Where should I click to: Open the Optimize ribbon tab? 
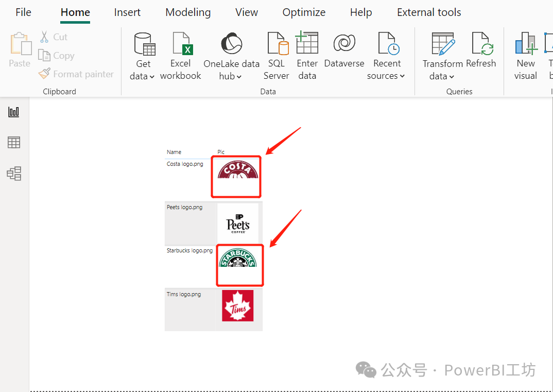tap(304, 12)
